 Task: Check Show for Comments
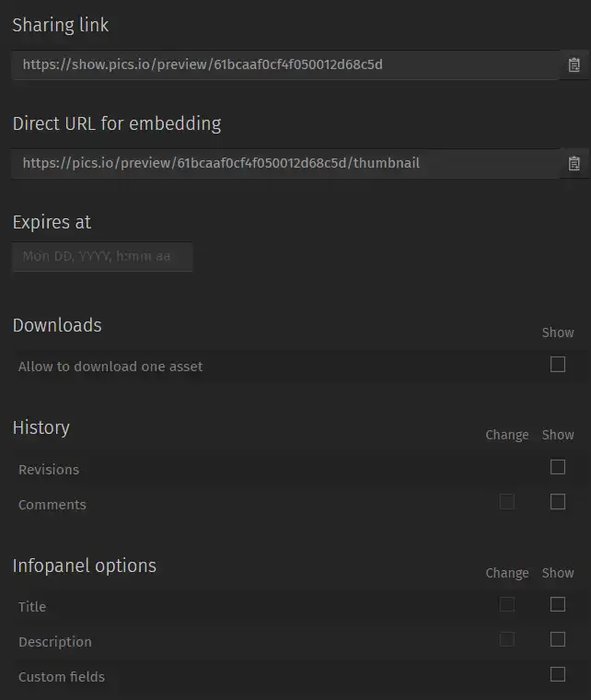point(558,502)
